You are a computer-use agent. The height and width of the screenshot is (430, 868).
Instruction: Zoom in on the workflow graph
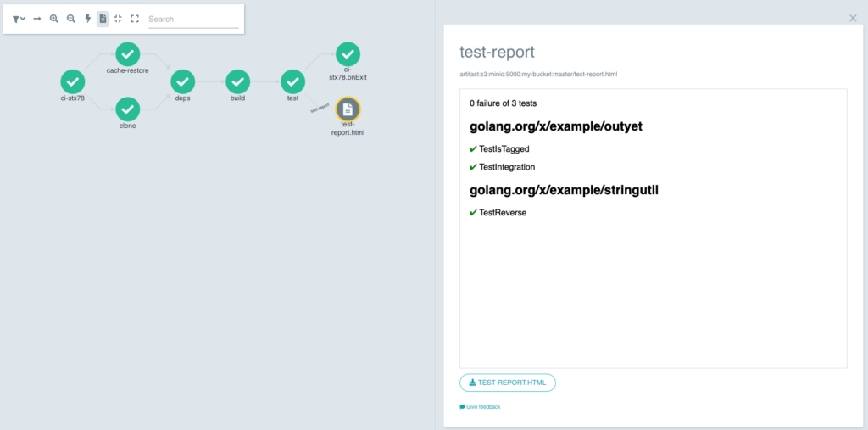click(54, 19)
